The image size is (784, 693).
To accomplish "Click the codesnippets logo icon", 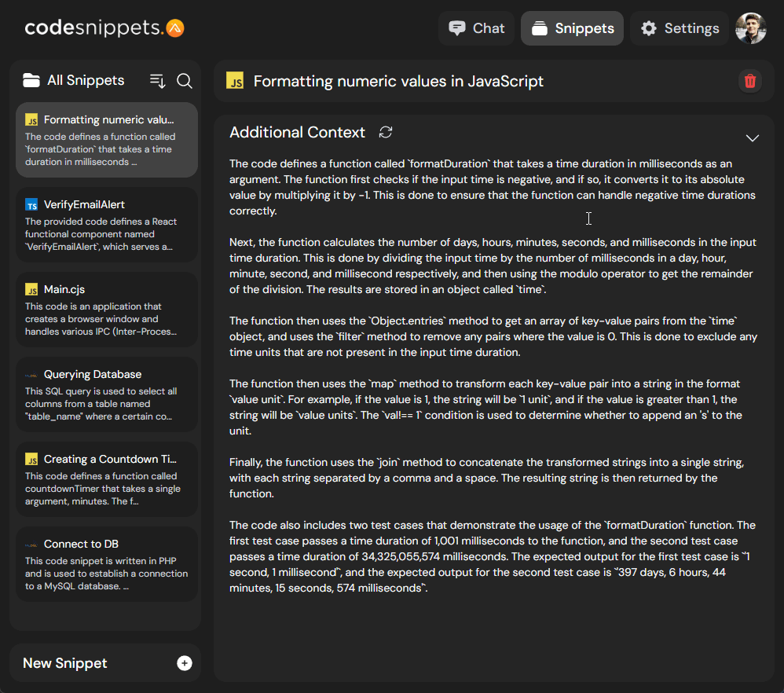I will click(x=175, y=28).
